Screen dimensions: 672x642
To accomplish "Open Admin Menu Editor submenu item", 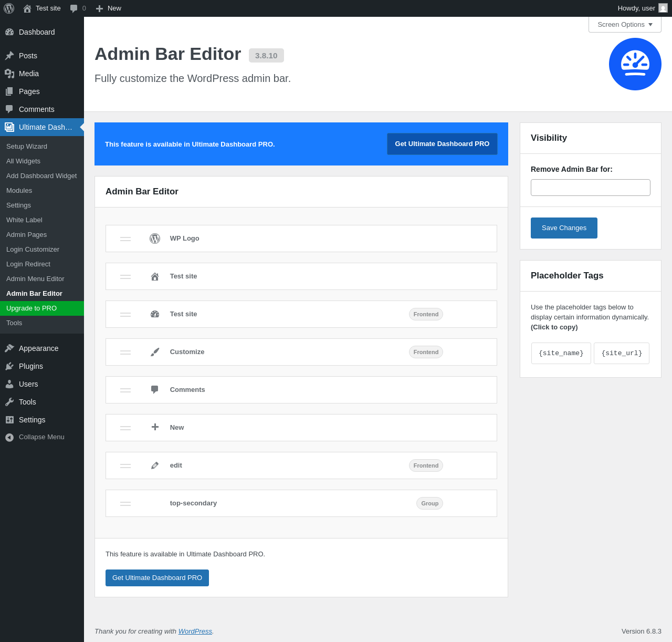I will 42,279.
